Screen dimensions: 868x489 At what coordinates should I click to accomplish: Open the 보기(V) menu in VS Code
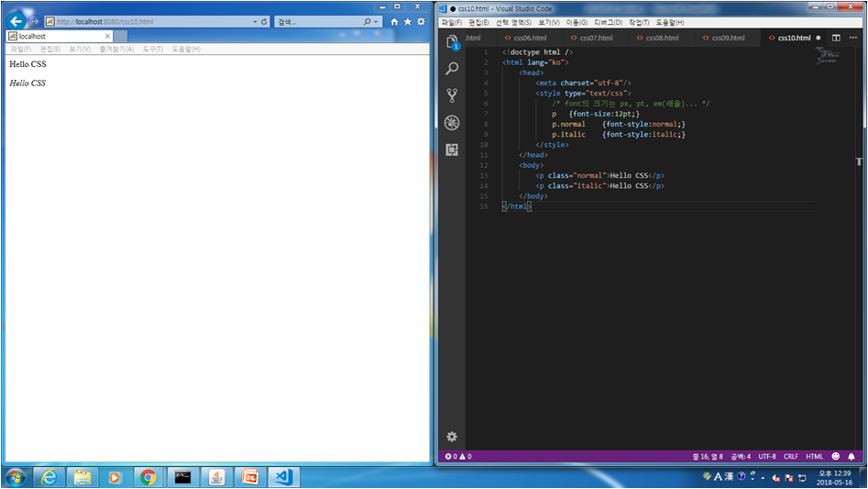click(x=549, y=23)
